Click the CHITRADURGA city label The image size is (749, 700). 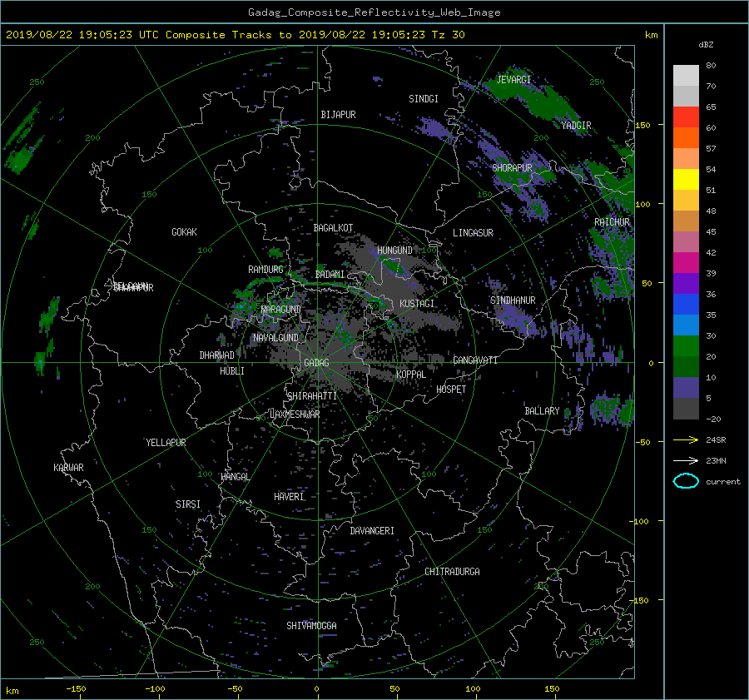coord(452,572)
